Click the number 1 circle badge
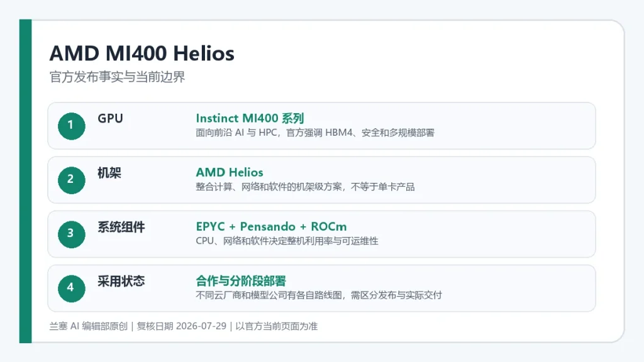 click(72, 126)
